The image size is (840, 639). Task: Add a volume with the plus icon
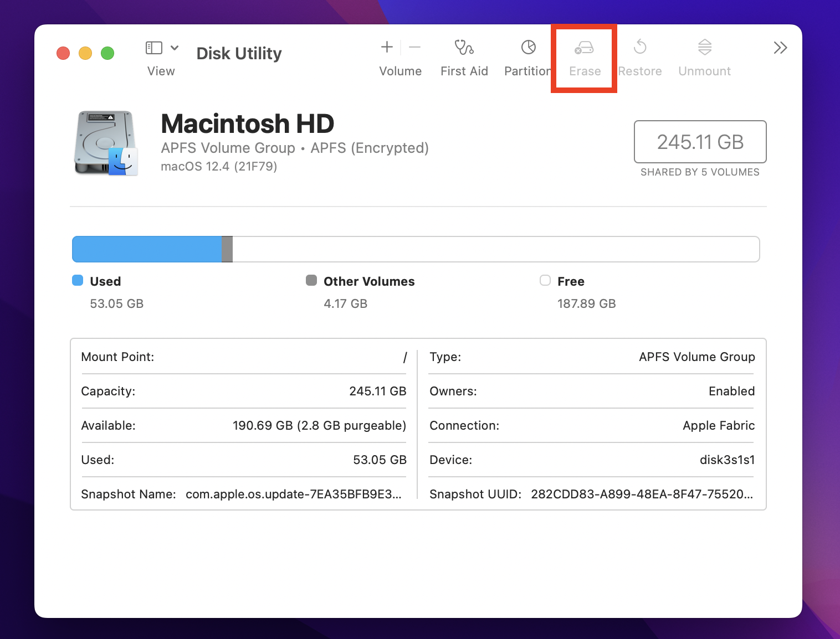point(387,48)
